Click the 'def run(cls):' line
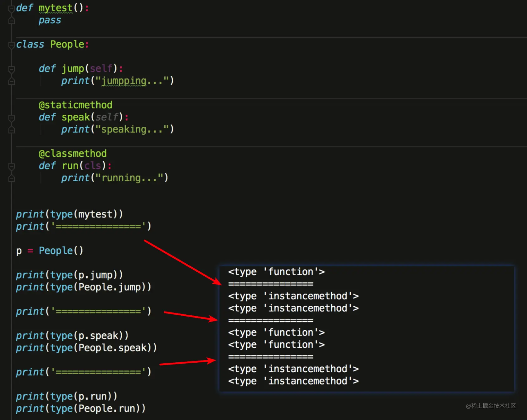 (x=75, y=166)
